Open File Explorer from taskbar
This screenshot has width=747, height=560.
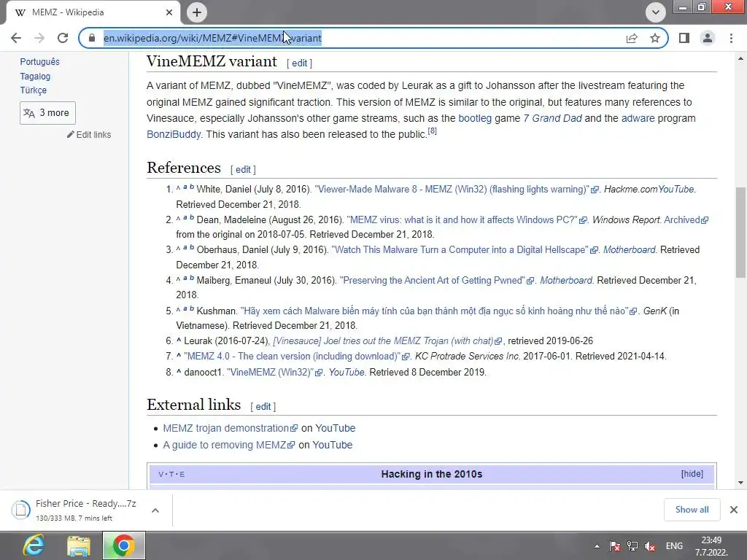(x=79, y=545)
